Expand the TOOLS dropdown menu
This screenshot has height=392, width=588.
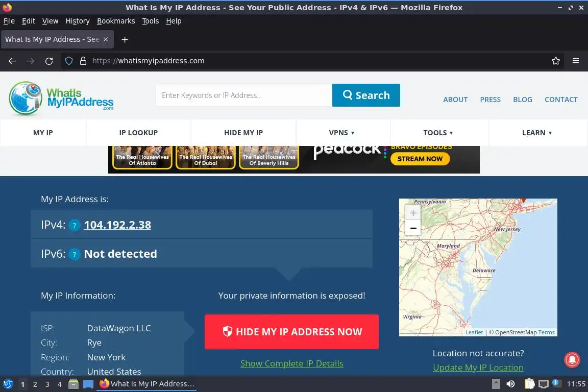pos(438,133)
